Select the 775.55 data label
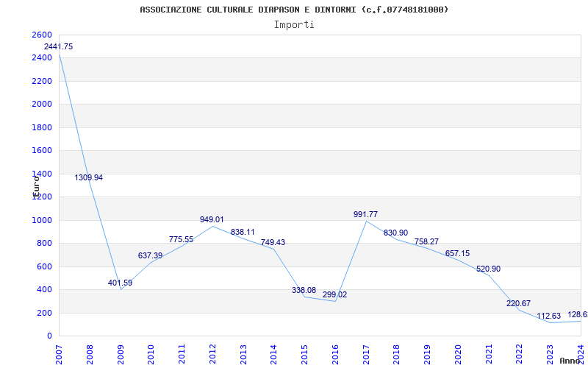 pyautogui.click(x=181, y=240)
